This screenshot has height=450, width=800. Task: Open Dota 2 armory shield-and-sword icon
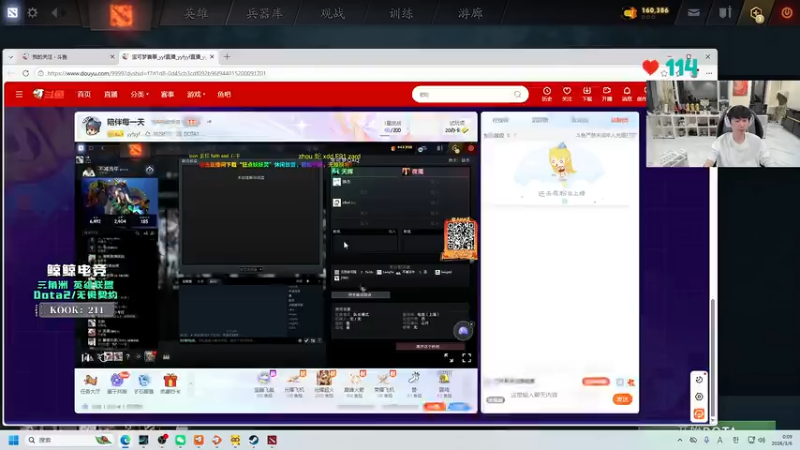[x=725, y=13]
